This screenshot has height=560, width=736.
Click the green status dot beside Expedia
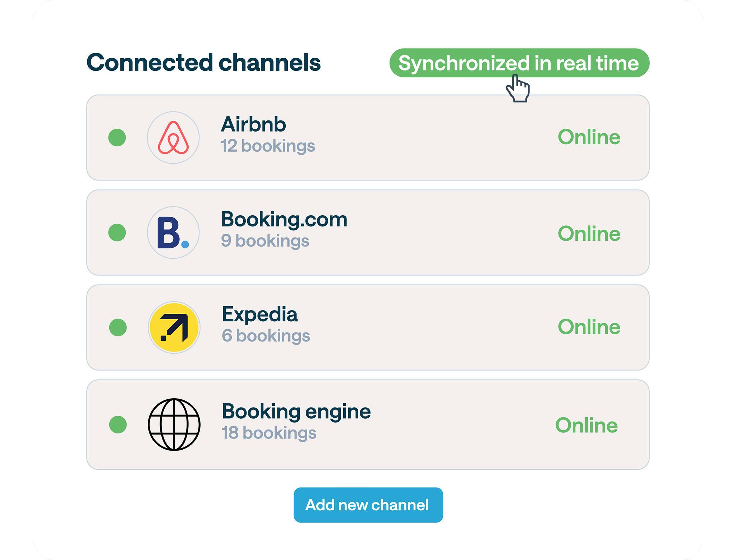tap(118, 327)
